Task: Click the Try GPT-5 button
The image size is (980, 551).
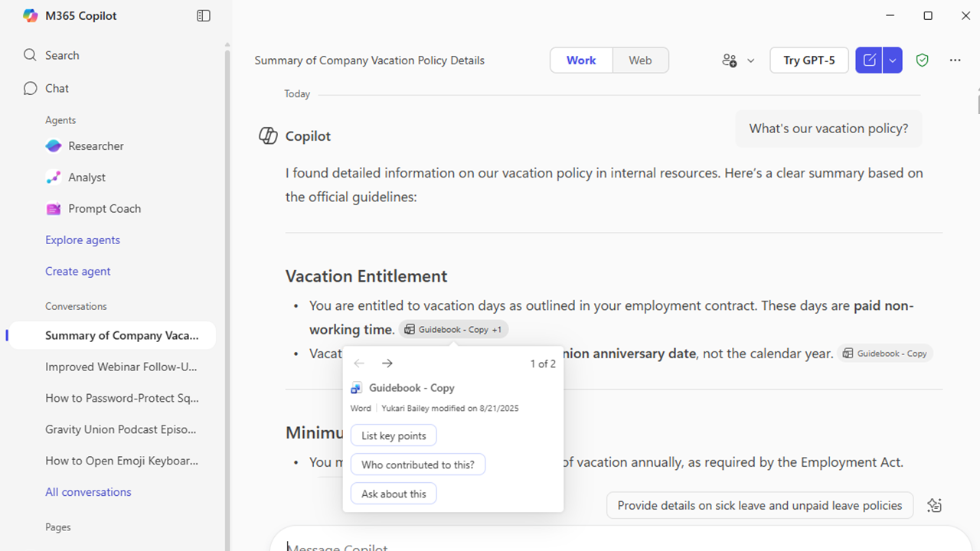Action: point(808,60)
